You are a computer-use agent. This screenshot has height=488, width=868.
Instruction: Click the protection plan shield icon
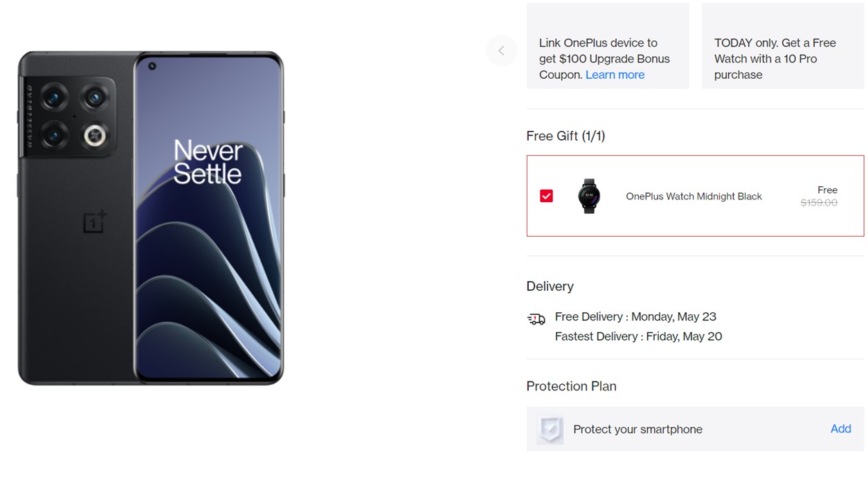550,430
